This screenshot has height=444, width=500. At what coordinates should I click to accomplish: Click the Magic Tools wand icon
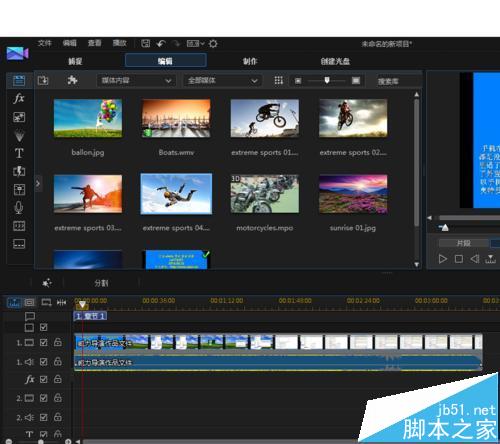(47, 283)
